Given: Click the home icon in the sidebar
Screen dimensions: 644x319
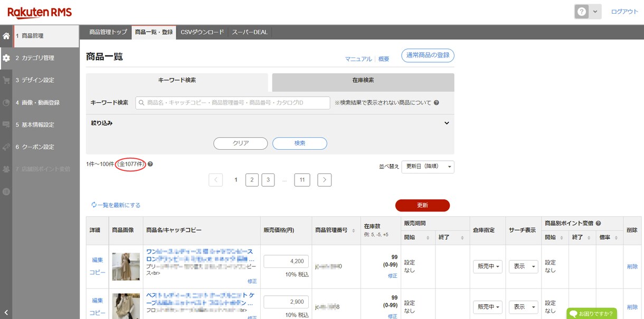Looking at the screenshot, I should pyautogui.click(x=6, y=36).
